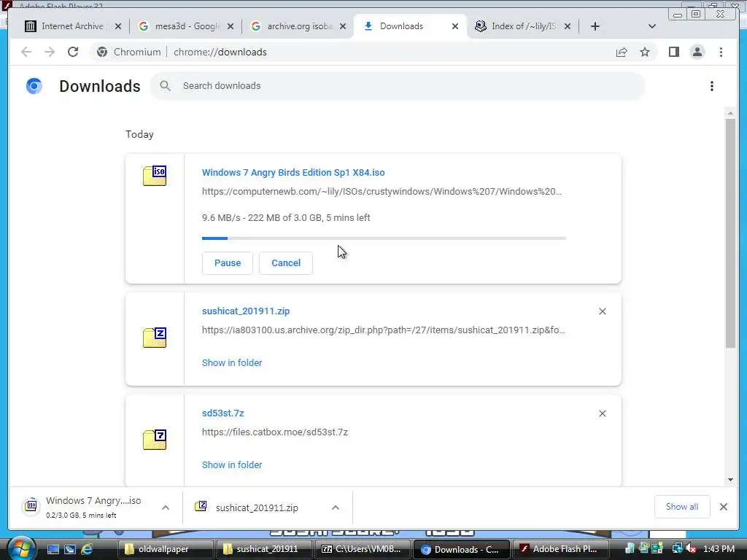
Task: Open Chromium main menu three dots
Action: 721,52
